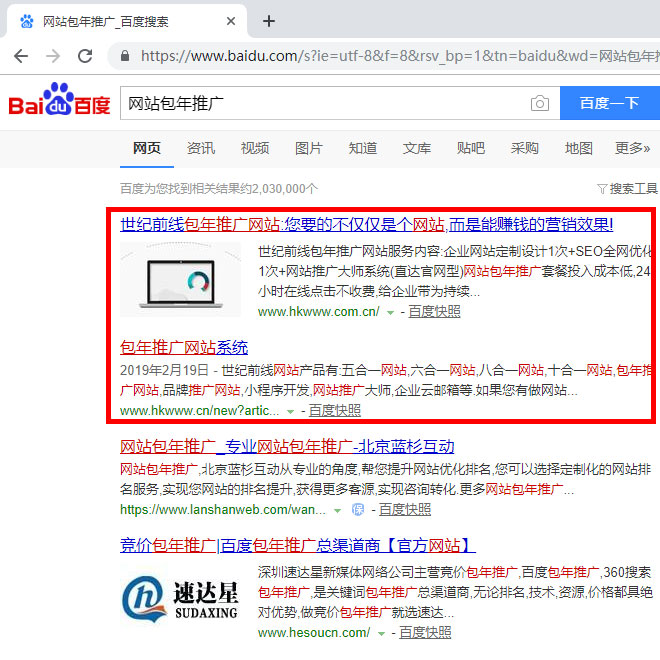Open 竞价包年推广 官方网站 result title

point(298,546)
